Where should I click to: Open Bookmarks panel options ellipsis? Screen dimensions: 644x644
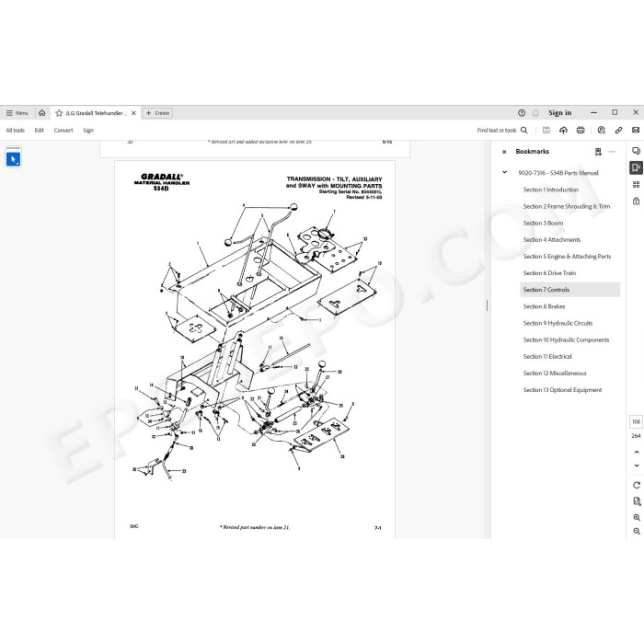pos(613,152)
